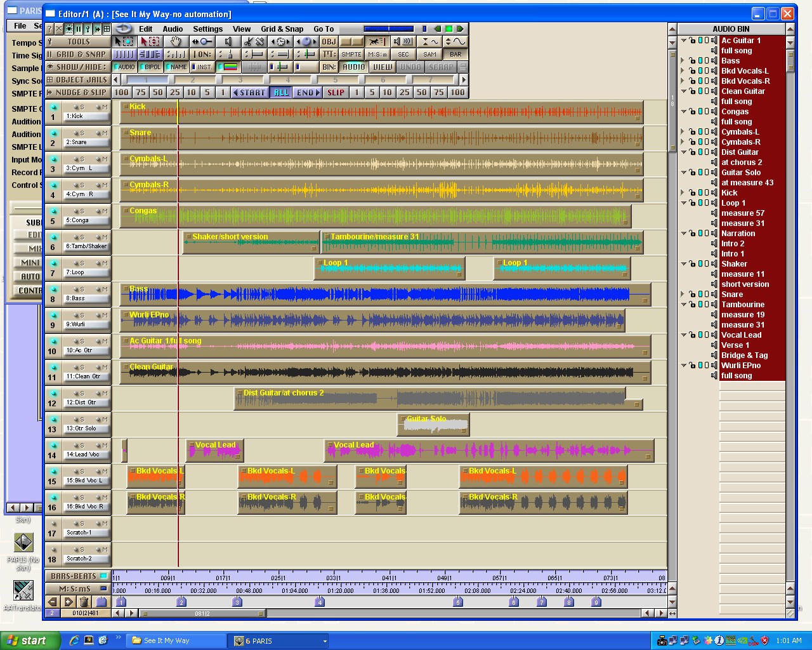Switch to See It My Way taskbar item
Screen dimensions: 812x650
tap(176, 640)
